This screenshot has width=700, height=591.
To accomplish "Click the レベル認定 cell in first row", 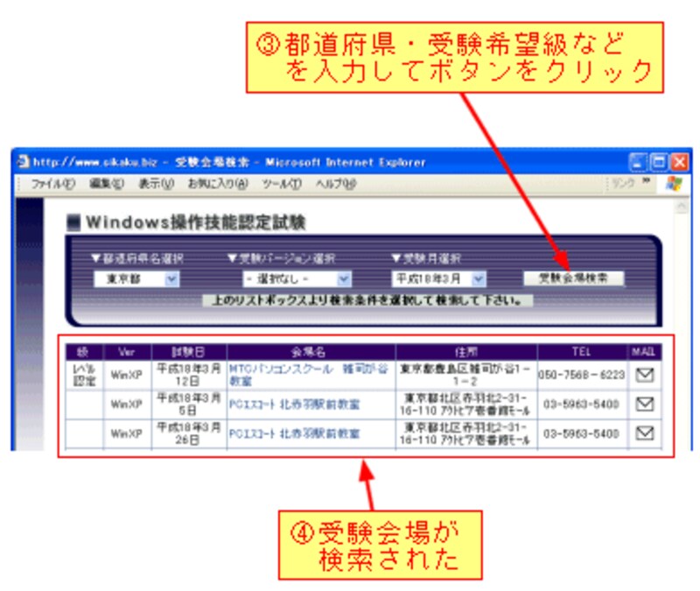I will 84,375.
